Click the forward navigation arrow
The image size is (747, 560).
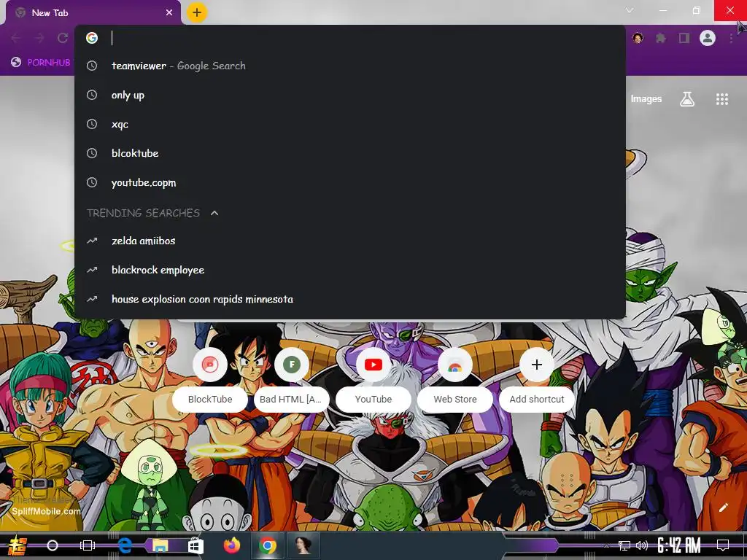point(39,38)
